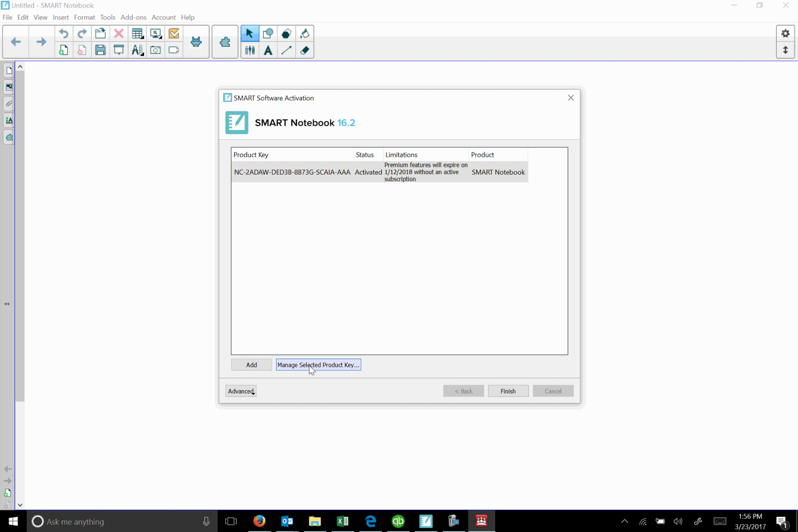Open the View Screens monitor dropdown
This screenshot has height=532, width=798.
point(156,33)
